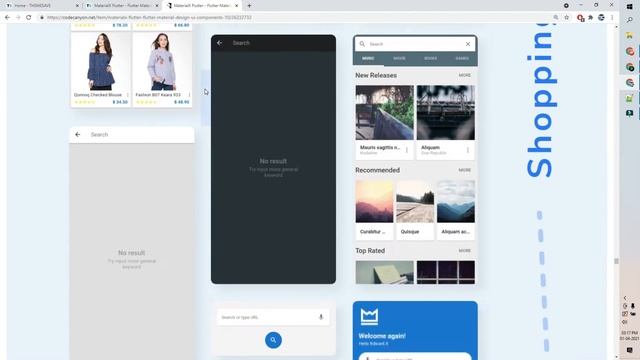Viewport: 640px width, 360px height.
Task: Click second Chrome icon in taskbar
Action: pos(630,67)
